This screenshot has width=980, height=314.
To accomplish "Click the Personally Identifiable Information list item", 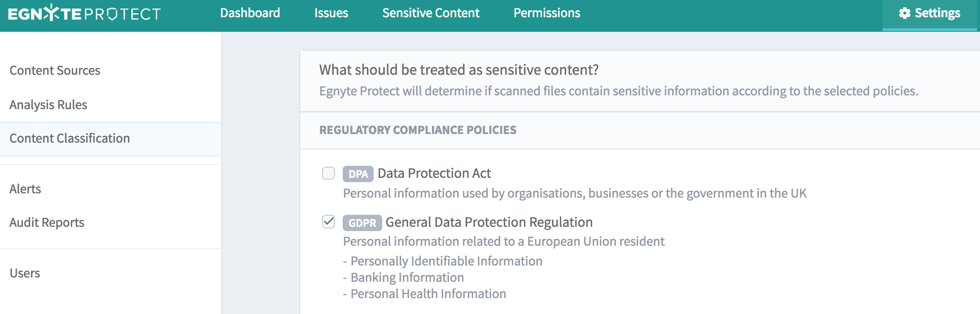I will [x=446, y=261].
